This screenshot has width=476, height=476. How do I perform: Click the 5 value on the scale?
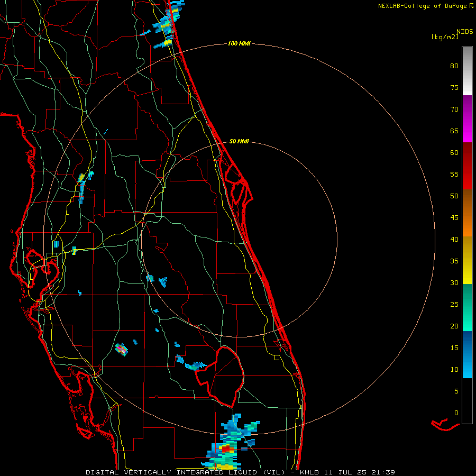coord(456,391)
